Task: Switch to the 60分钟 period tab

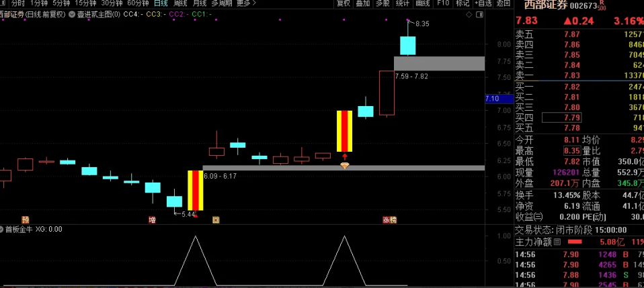Action: click(138, 3)
